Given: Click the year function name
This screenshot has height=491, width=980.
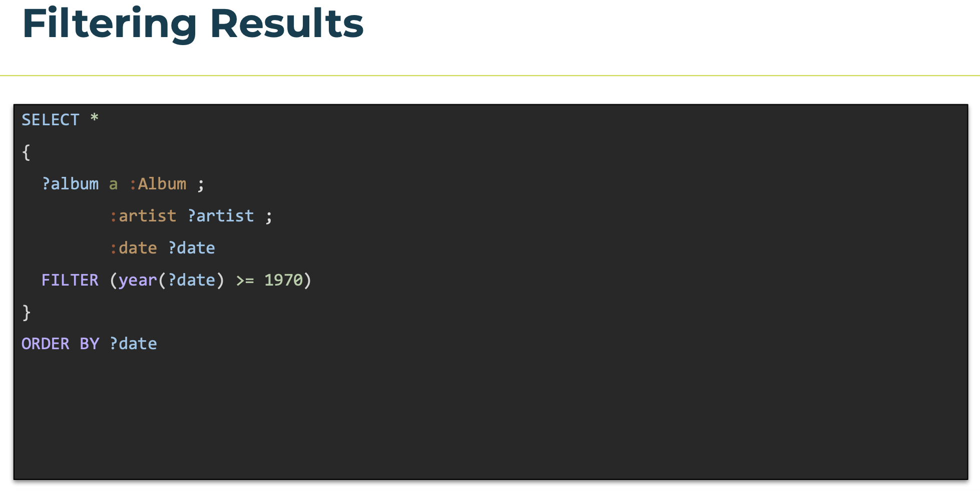Looking at the screenshot, I should click(x=138, y=281).
